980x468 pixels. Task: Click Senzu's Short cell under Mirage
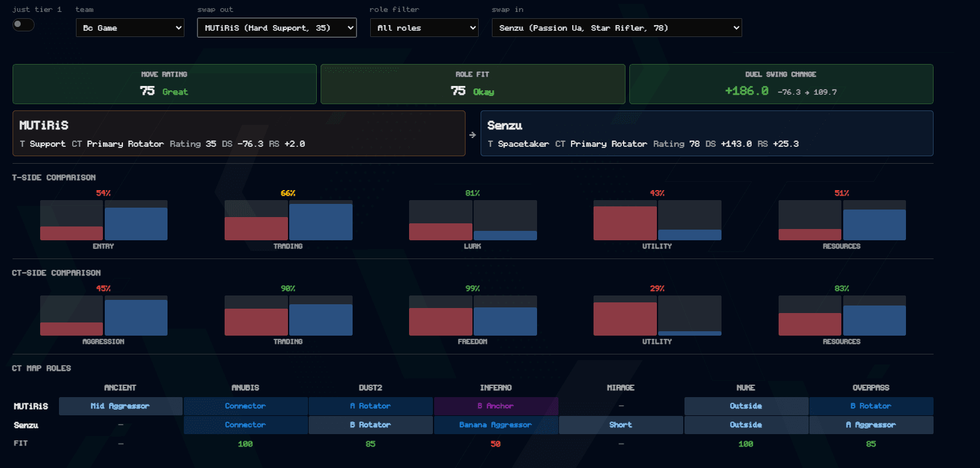coord(620,425)
